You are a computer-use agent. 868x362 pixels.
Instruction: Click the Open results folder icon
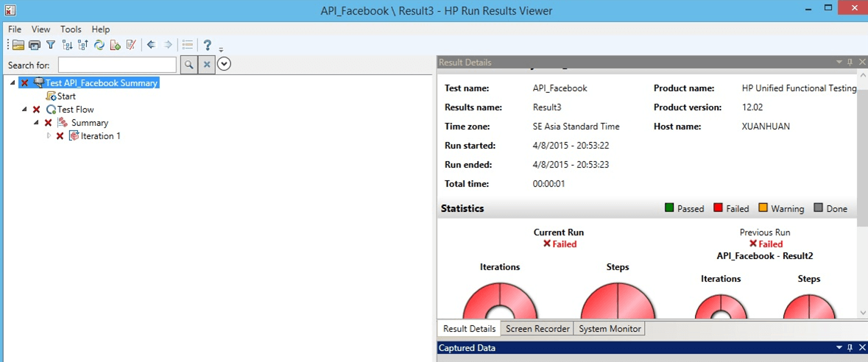click(18, 46)
